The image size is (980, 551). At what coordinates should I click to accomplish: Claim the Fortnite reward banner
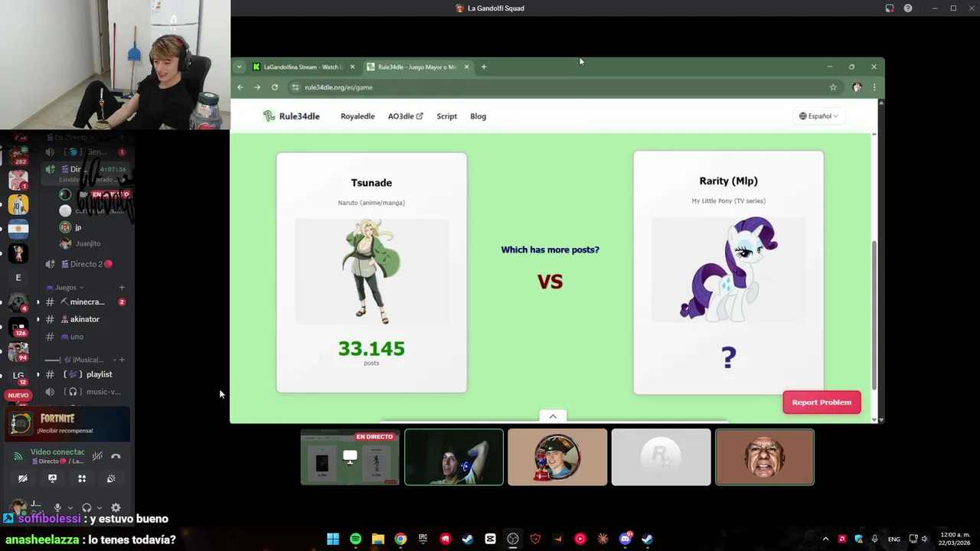point(68,424)
